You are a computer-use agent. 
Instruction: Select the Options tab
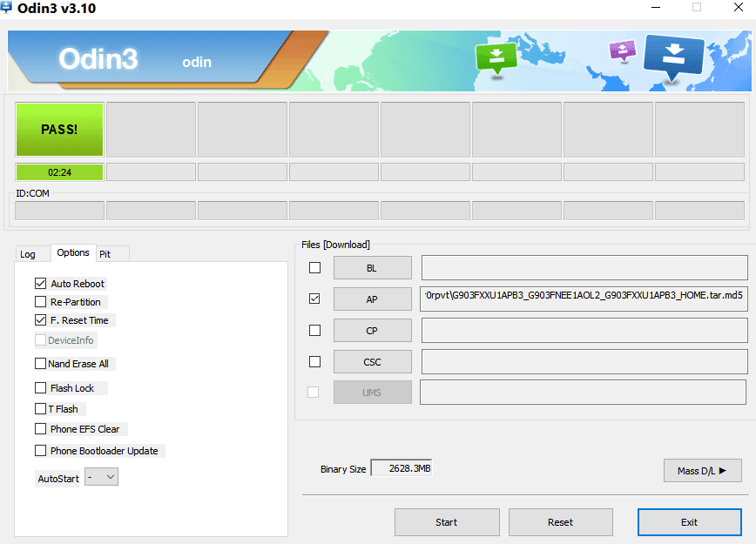73,252
